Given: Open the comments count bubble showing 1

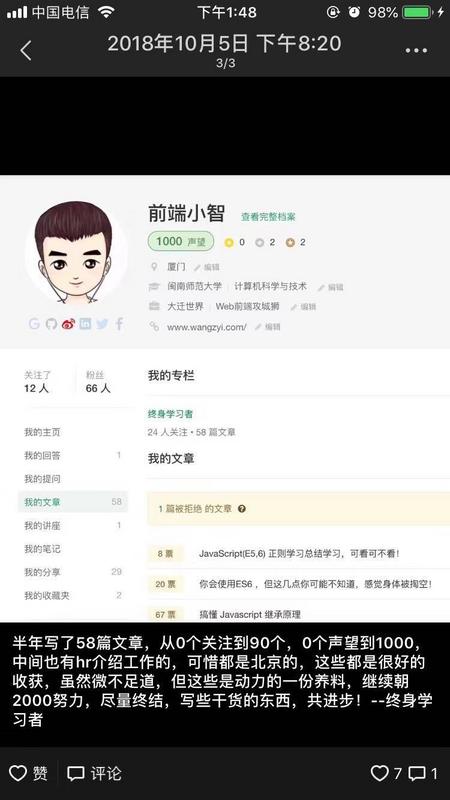Looking at the screenshot, I should pyautogui.click(x=423, y=773).
